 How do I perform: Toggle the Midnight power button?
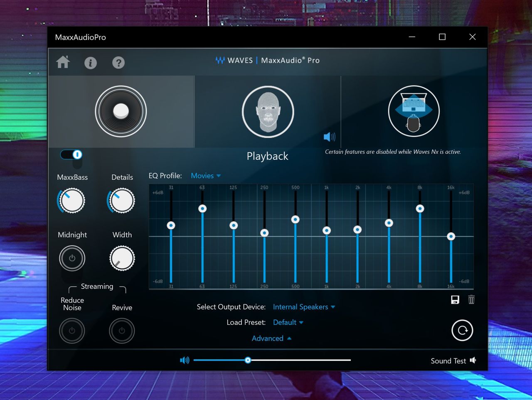click(72, 258)
